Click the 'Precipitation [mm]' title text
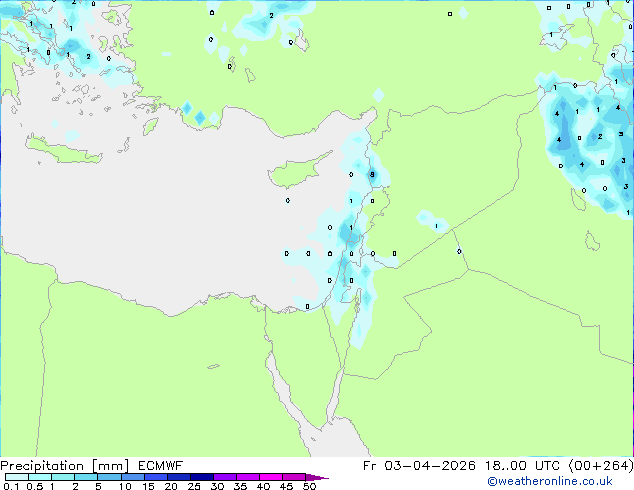Screen dimensions: 634x490 click(x=65, y=466)
